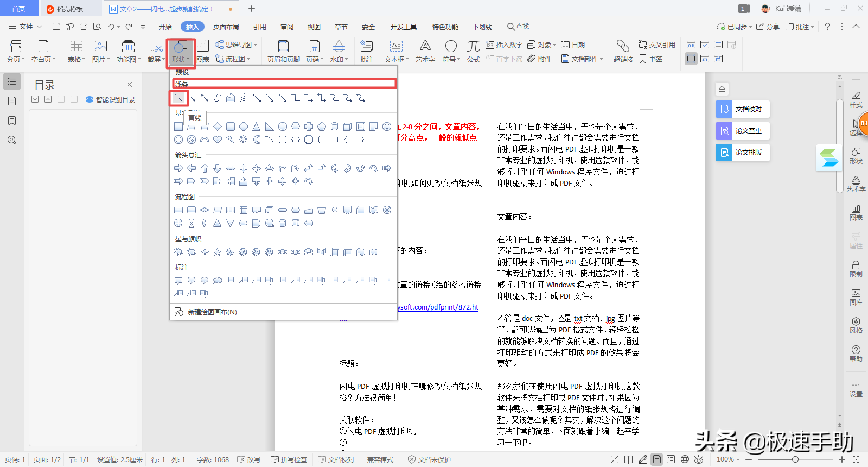Viewport: 868px width, 467px height.
Task: Click the 附件 attachment icon
Action: tap(539, 59)
